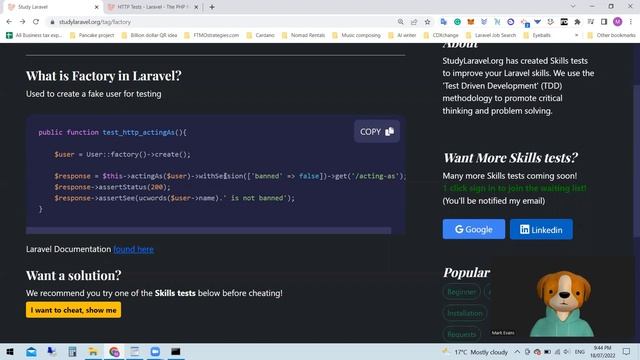Open Billion dollar QR idea bookmark folder
The height and width of the screenshot is (360, 640).
(x=149, y=35)
